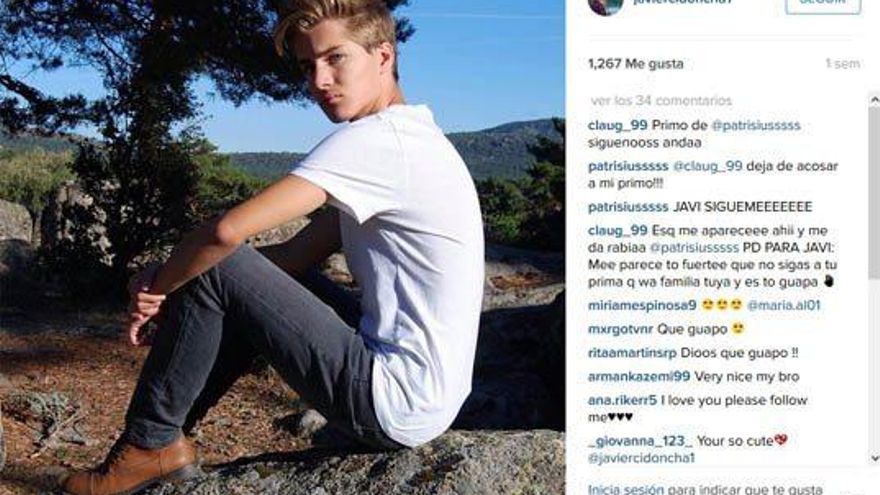880x495 pixels.
Task: Click the 'Inicia sesión' login link
Action: pyautogui.click(x=626, y=489)
